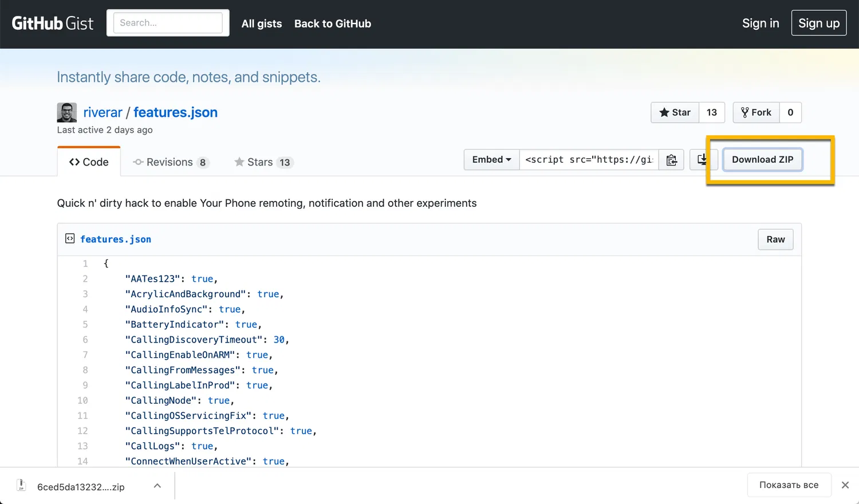Click the GitHub Gist logo
The width and height of the screenshot is (859, 504).
pyautogui.click(x=53, y=23)
